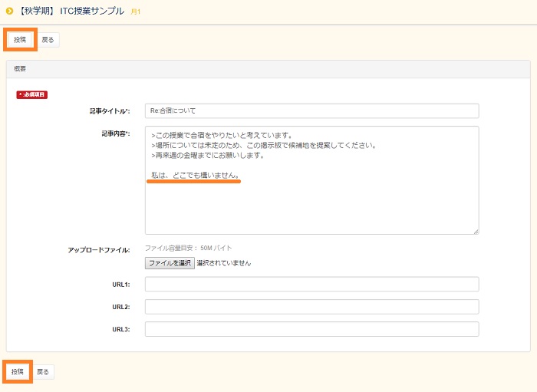The height and width of the screenshot is (392, 537).
Task: Grab the text area resize handle
Action: point(476,230)
